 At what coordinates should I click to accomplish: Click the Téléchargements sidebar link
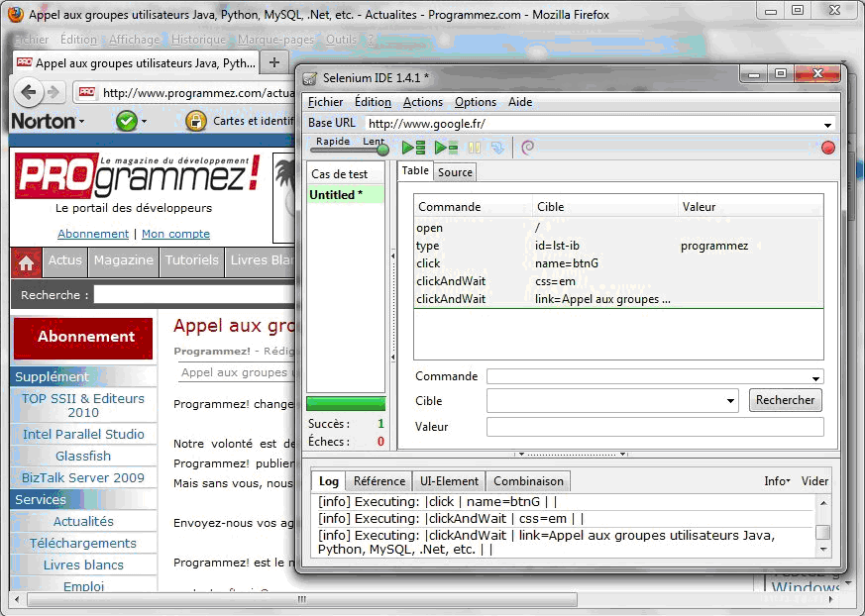tap(83, 543)
